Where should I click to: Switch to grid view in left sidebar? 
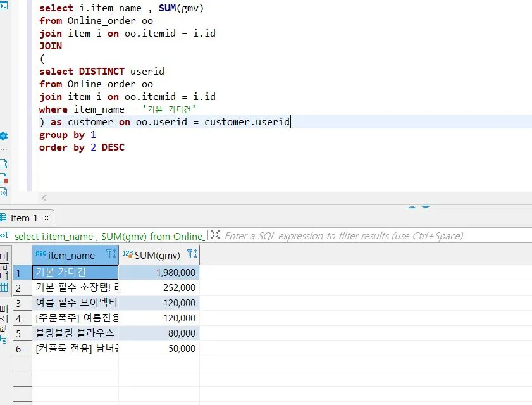coord(4,287)
